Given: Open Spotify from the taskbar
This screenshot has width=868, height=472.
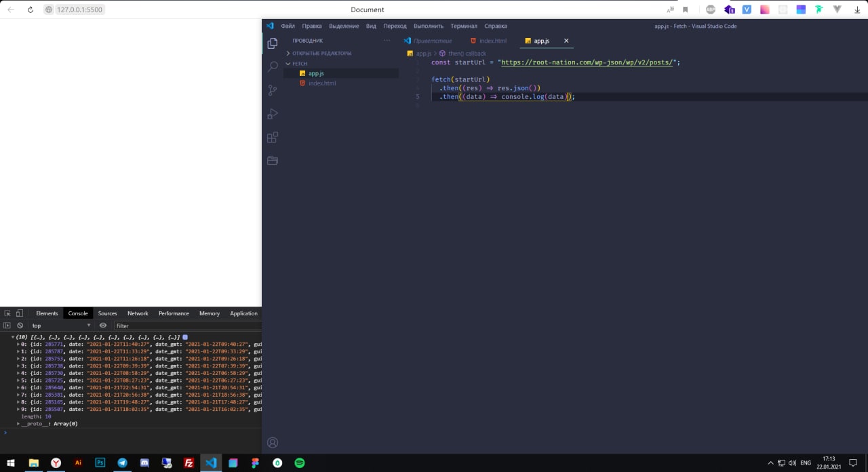Looking at the screenshot, I should 300,463.
